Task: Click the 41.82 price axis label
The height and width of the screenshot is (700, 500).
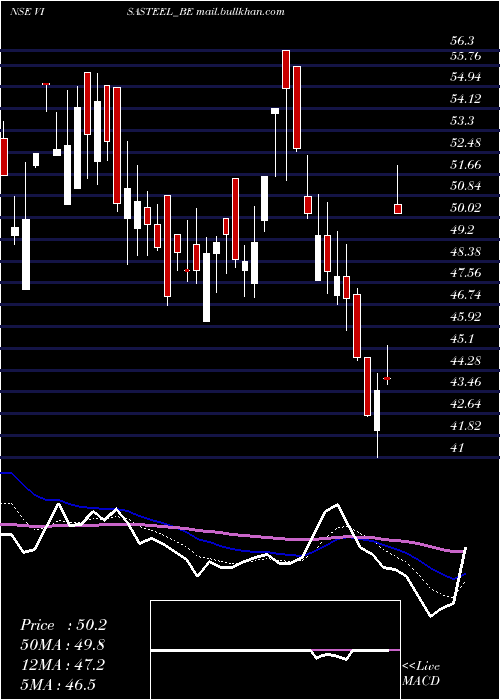Action: tap(466, 426)
